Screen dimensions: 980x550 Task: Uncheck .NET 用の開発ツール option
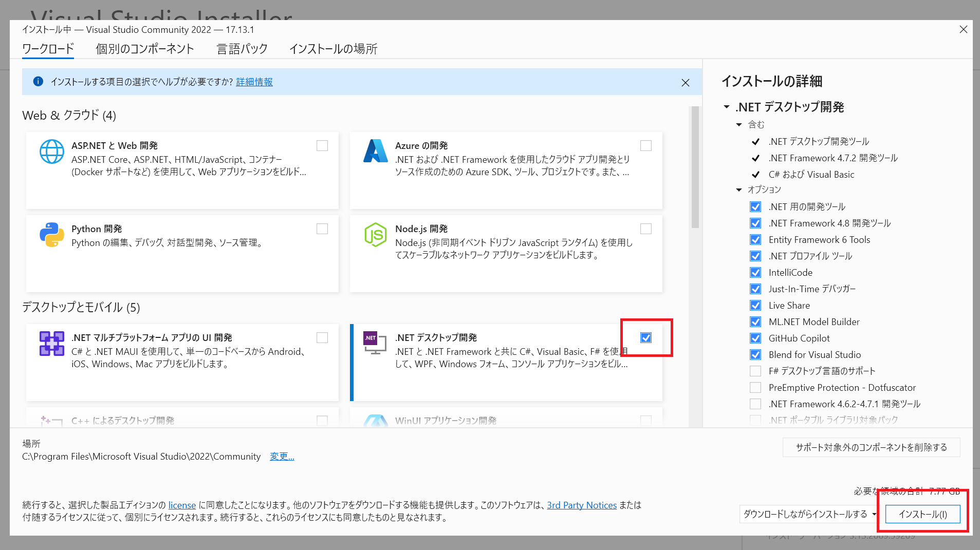[755, 207]
